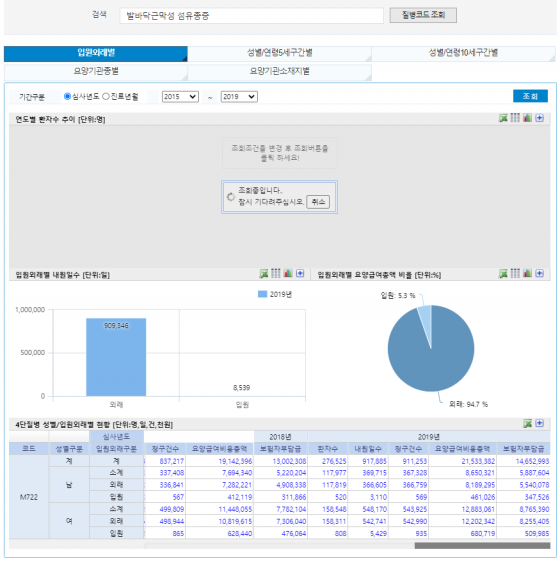Click the 질병코드 조회 button
This screenshot has height=561, width=560.
[423, 15]
